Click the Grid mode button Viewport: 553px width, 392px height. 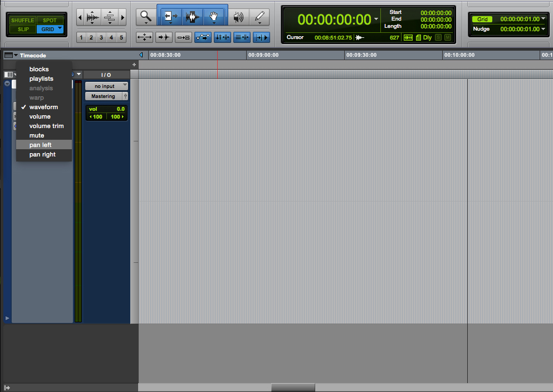tap(50, 29)
